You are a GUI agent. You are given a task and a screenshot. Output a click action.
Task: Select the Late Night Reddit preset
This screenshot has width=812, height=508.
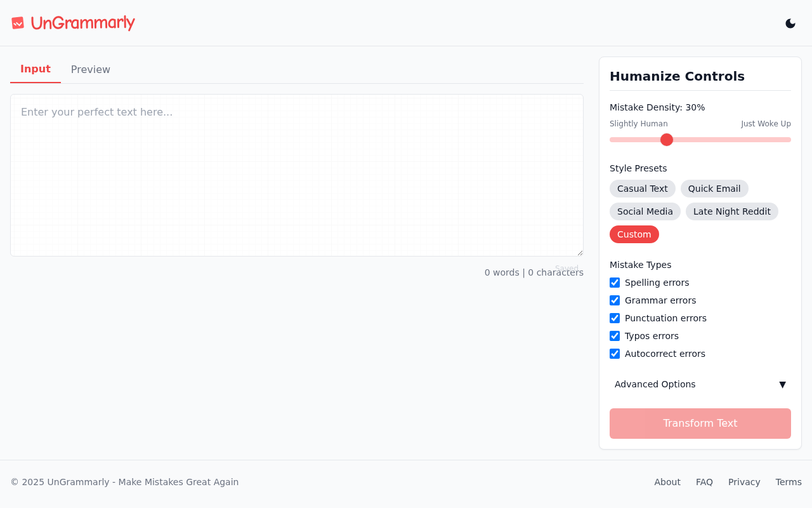[731, 211]
